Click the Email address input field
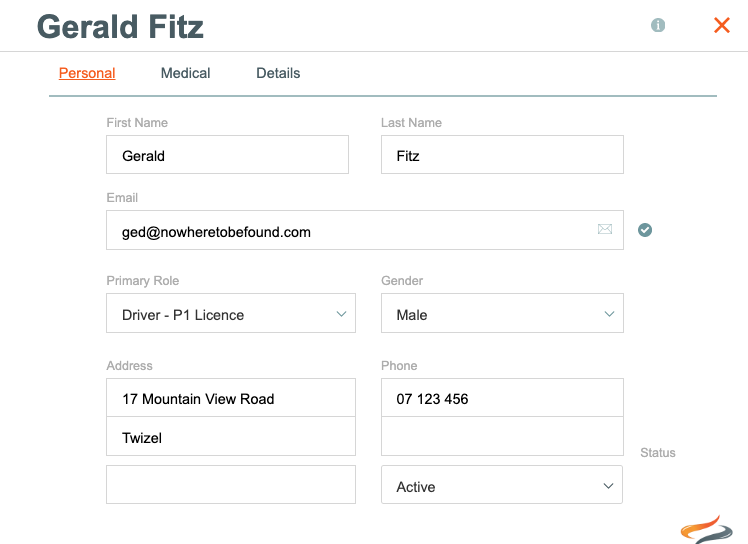Screen dimensions: 748x544 coord(365,230)
